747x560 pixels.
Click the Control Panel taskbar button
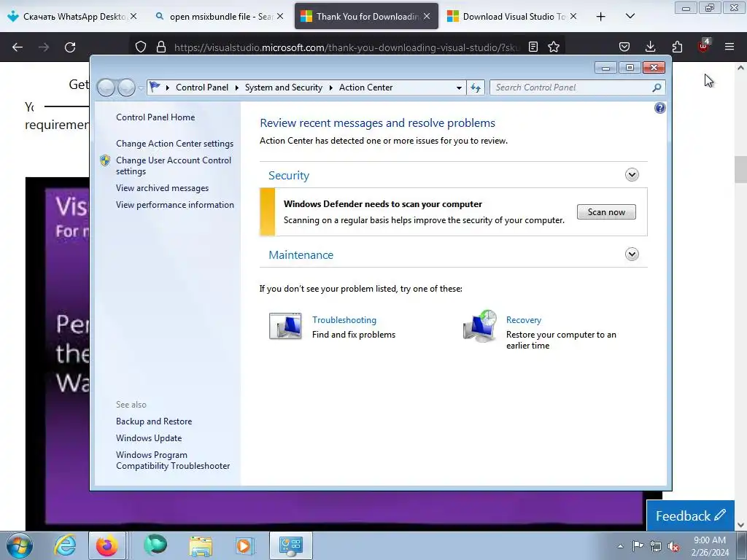(x=291, y=545)
